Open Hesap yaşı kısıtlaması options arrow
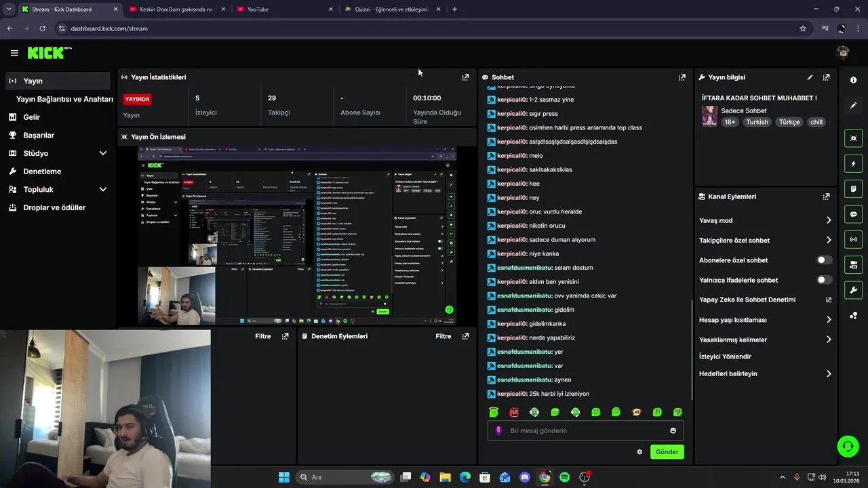 click(829, 320)
